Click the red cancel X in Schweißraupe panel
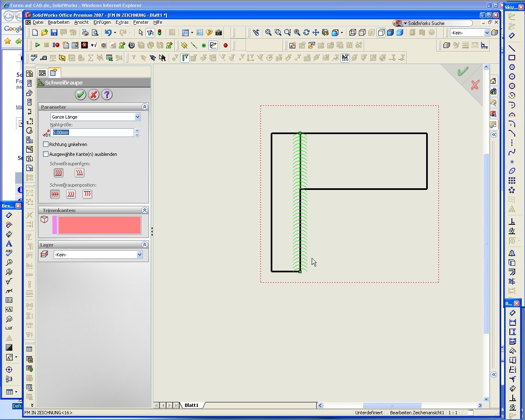 click(94, 95)
